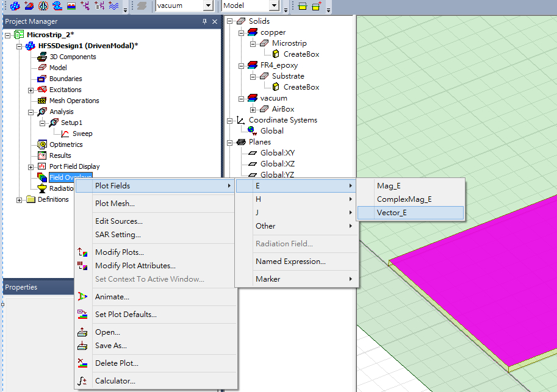
Task: Select CreateBox under Substrate
Action: pos(301,87)
